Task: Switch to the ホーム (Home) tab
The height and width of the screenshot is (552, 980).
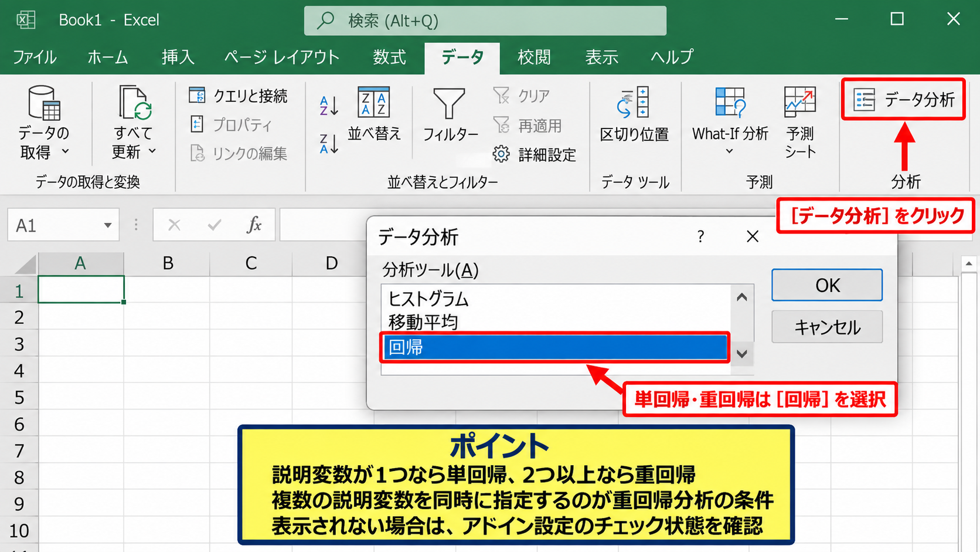Action: pyautogui.click(x=107, y=57)
